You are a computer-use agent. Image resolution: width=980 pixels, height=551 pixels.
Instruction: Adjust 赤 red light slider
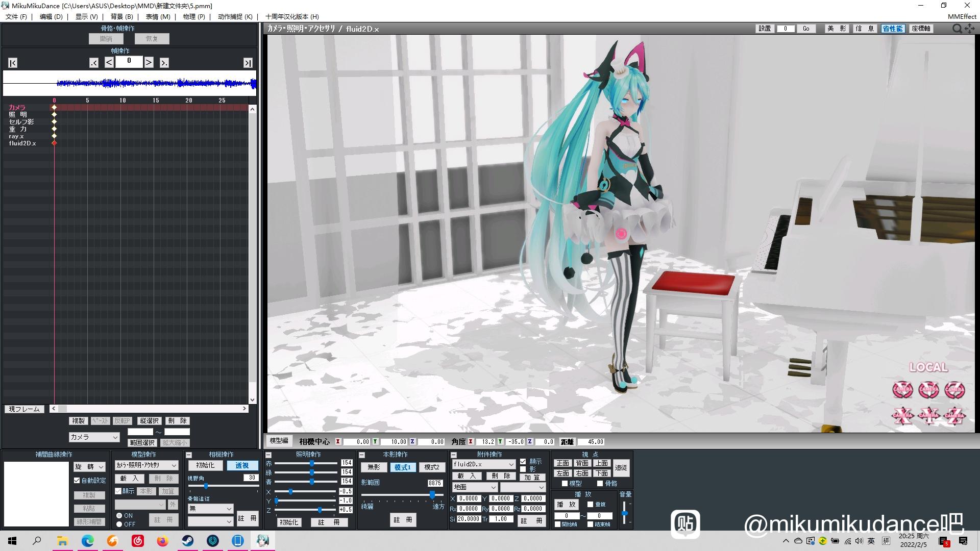tap(306, 463)
